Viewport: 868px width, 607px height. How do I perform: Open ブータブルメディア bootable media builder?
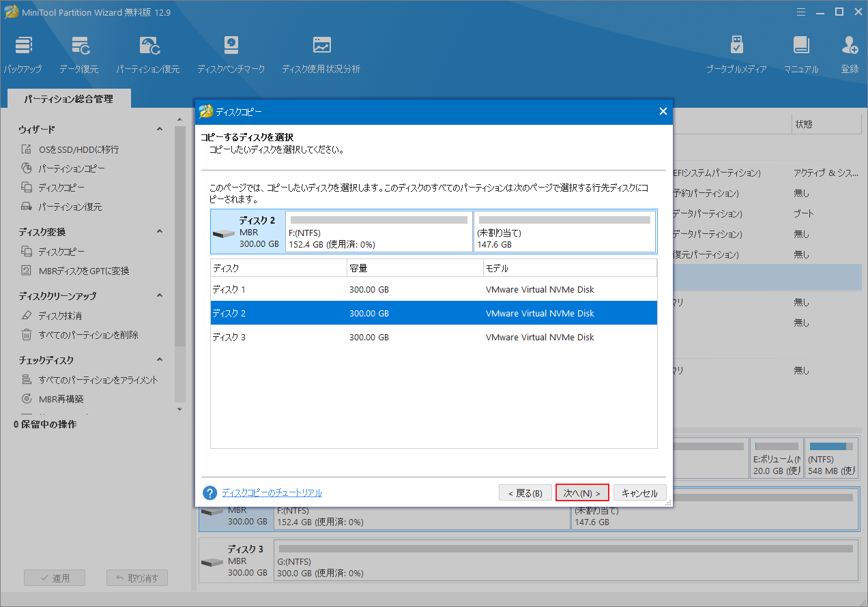pos(736,55)
